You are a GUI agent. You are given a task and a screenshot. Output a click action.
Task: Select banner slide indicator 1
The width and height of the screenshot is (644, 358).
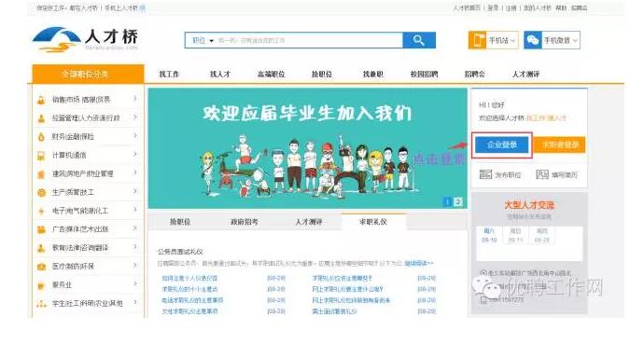(x=448, y=201)
